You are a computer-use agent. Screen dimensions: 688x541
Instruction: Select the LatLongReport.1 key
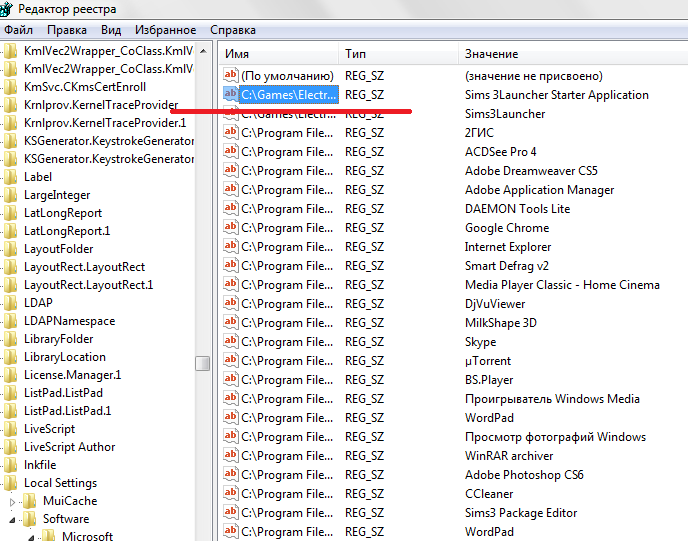(x=67, y=231)
